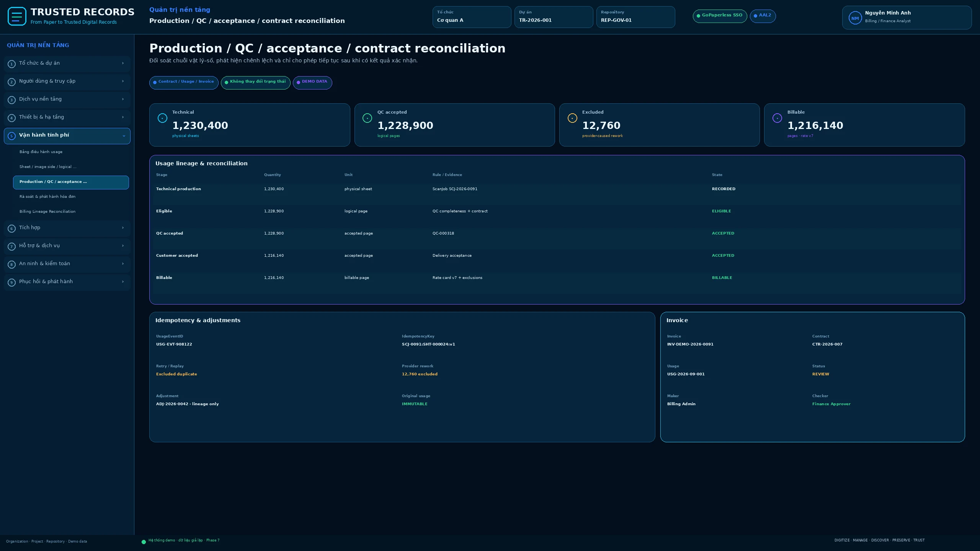Click the number 5 icon beside Vận hành tính phí
This screenshot has height=551, width=980.
tap(11, 136)
